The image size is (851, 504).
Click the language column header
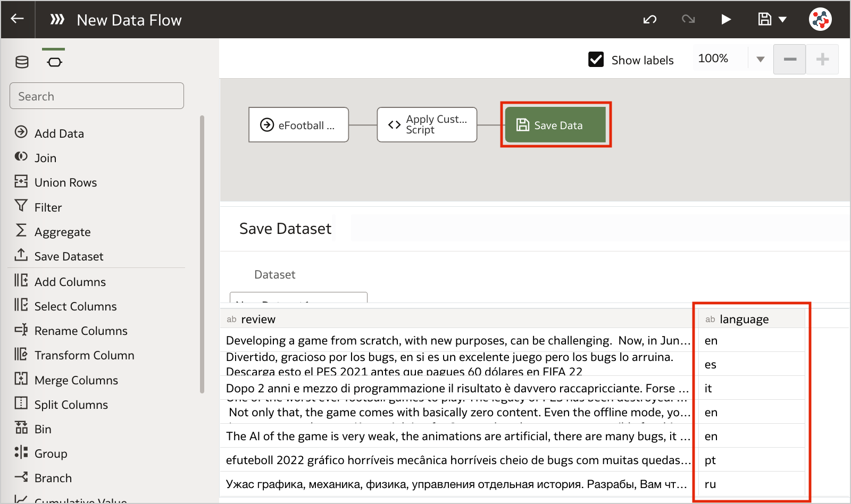click(752, 318)
